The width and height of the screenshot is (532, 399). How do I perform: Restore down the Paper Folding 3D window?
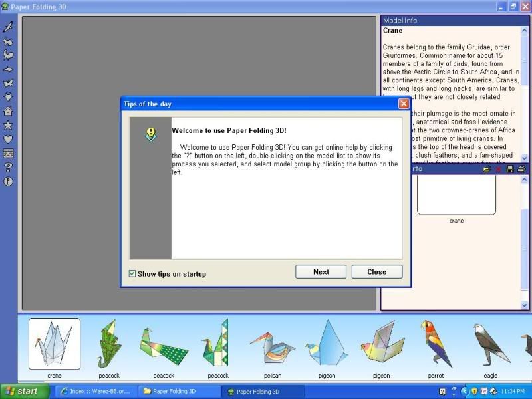click(513, 7)
